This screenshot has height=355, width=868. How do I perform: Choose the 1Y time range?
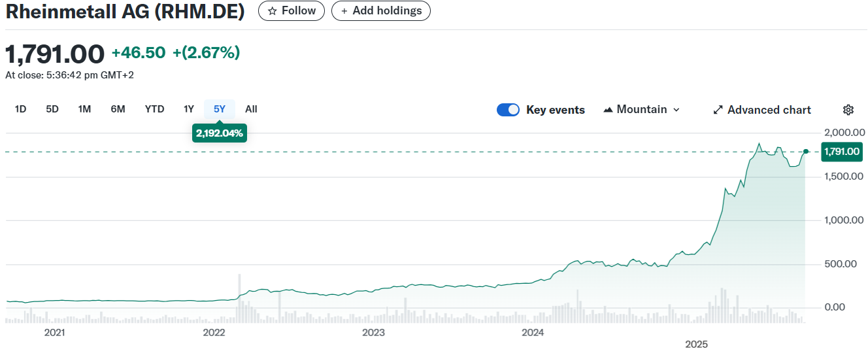point(189,109)
